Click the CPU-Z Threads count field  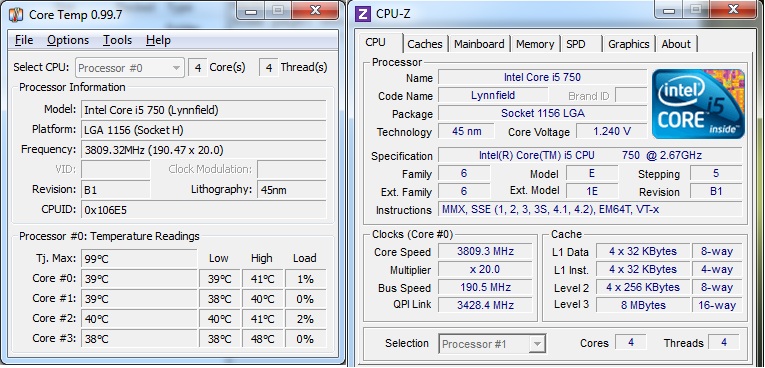coord(724,343)
